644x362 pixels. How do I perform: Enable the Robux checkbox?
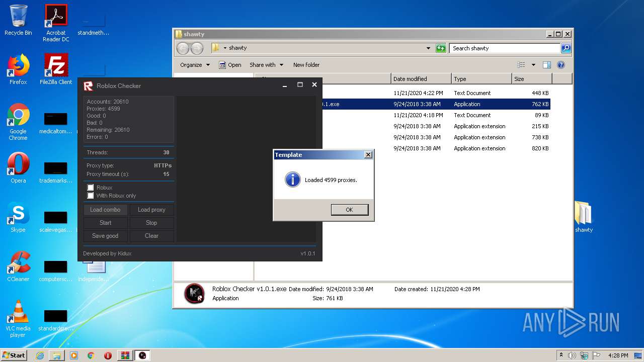[x=91, y=188]
